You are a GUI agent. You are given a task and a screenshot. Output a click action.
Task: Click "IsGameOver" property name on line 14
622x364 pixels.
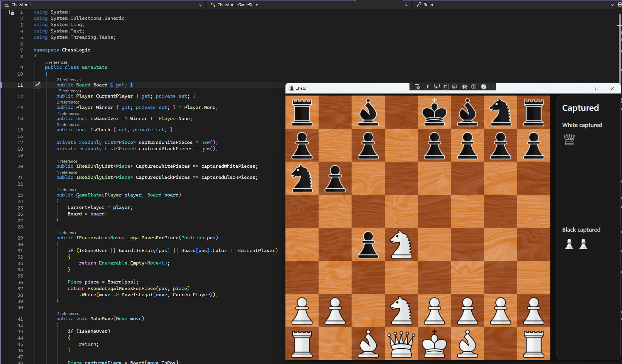click(104, 118)
